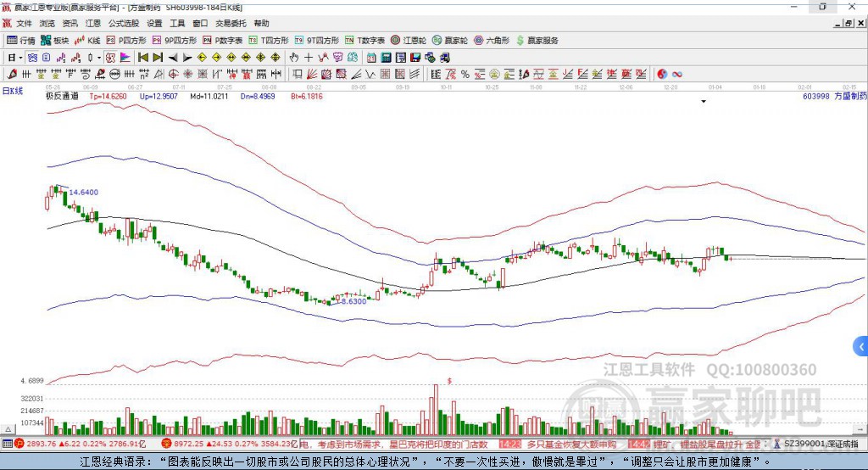Click the 8972.25 index status entry
This screenshot has width=868, height=470.
[x=189, y=444]
